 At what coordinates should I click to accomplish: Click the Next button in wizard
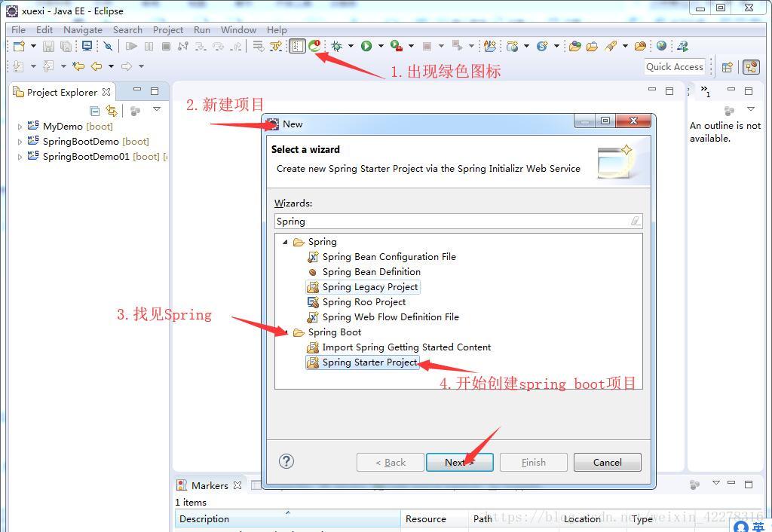[459, 463]
